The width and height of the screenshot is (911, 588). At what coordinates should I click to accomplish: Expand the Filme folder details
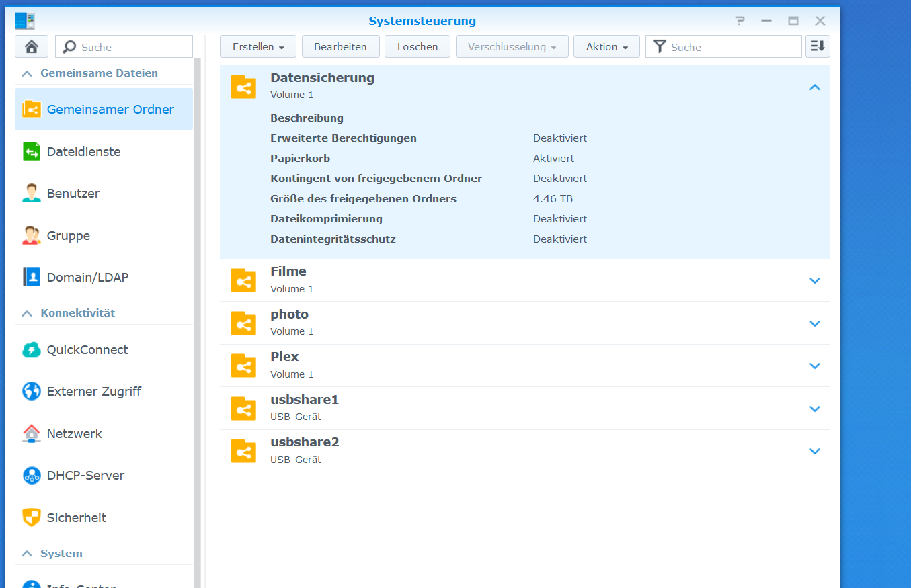pyautogui.click(x=815, y=280)
